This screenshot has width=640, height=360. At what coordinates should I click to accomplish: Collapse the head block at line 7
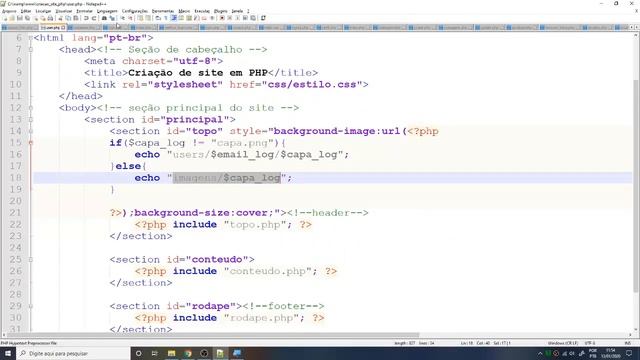(31, 49)
